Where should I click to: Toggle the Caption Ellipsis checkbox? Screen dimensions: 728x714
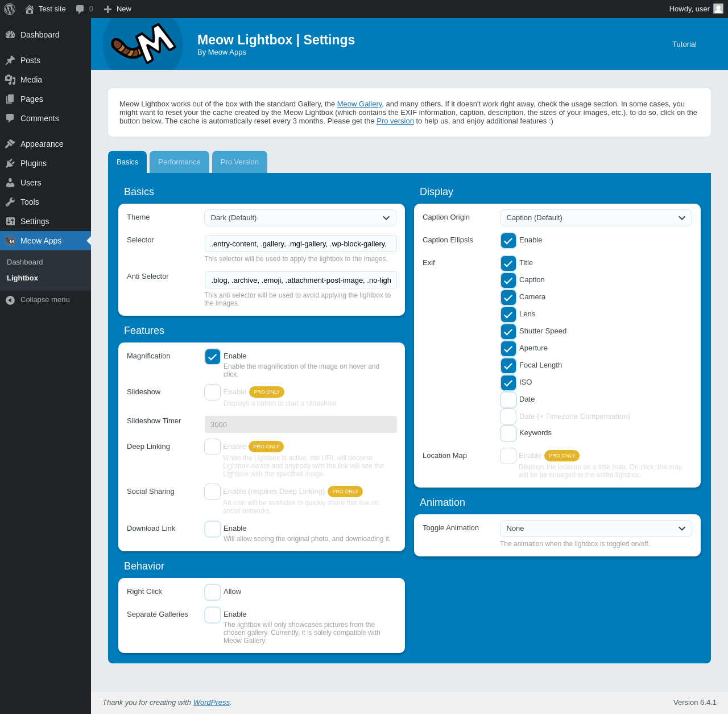pos(508,241)
